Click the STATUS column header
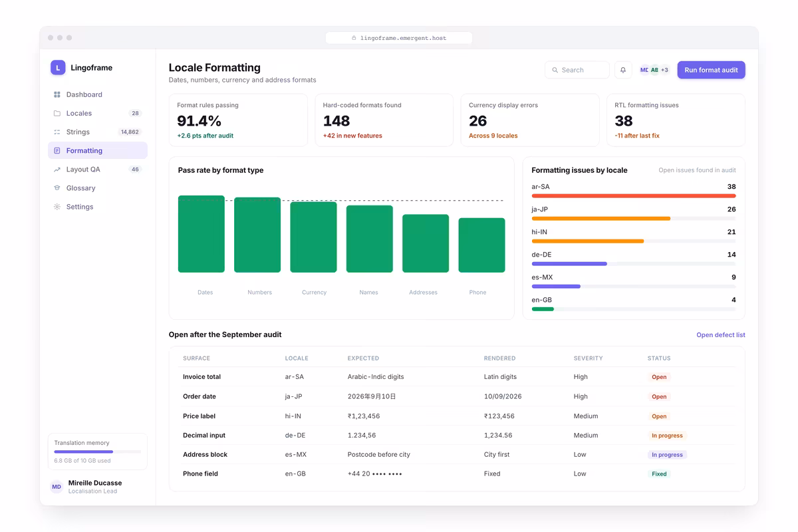 click(x=659, y=358)
